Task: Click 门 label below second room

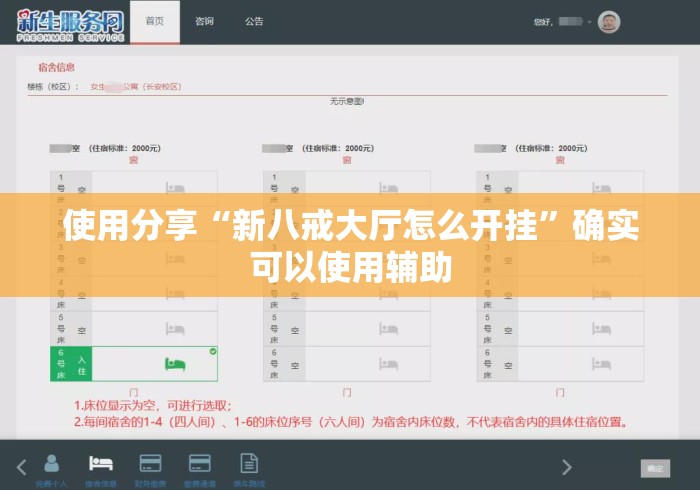Action: click(x=347, y=393)
